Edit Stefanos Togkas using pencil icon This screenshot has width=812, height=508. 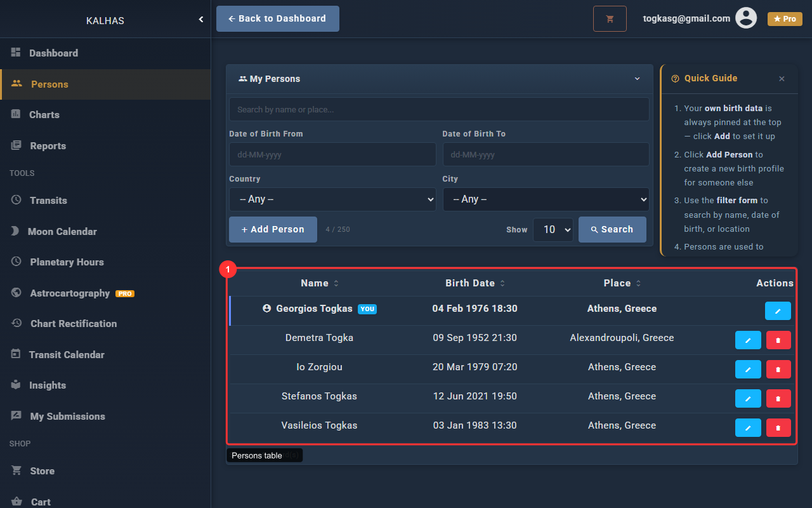(748, 399)
